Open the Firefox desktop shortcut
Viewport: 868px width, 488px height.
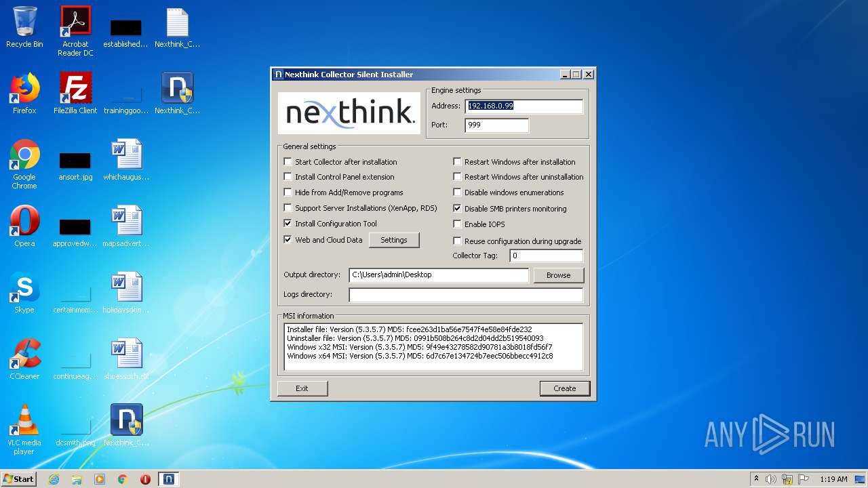(24, 94)
